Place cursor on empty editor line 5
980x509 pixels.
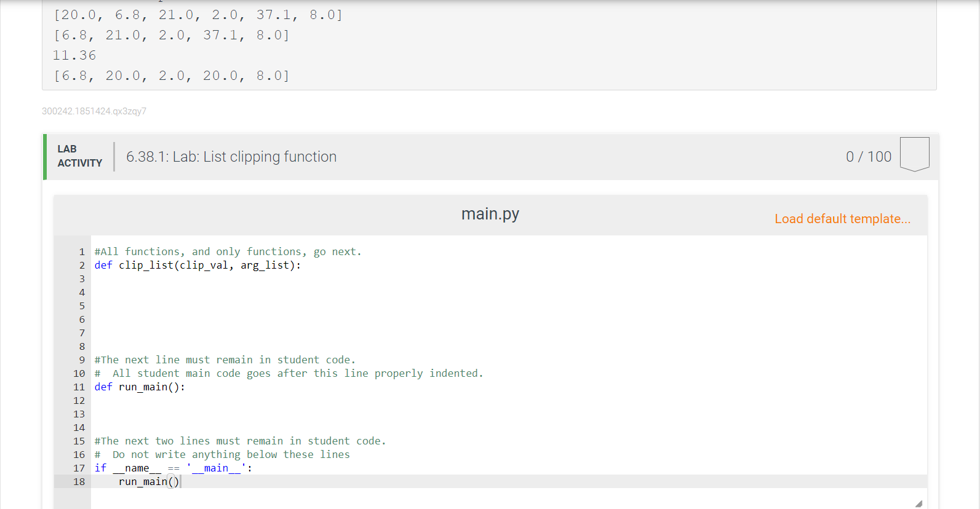point(509,306)
